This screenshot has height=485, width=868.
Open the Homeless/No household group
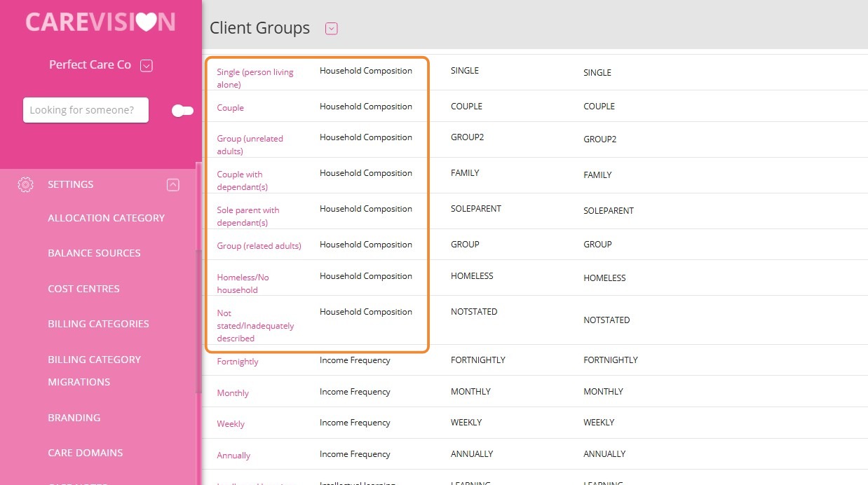[243, 284]
